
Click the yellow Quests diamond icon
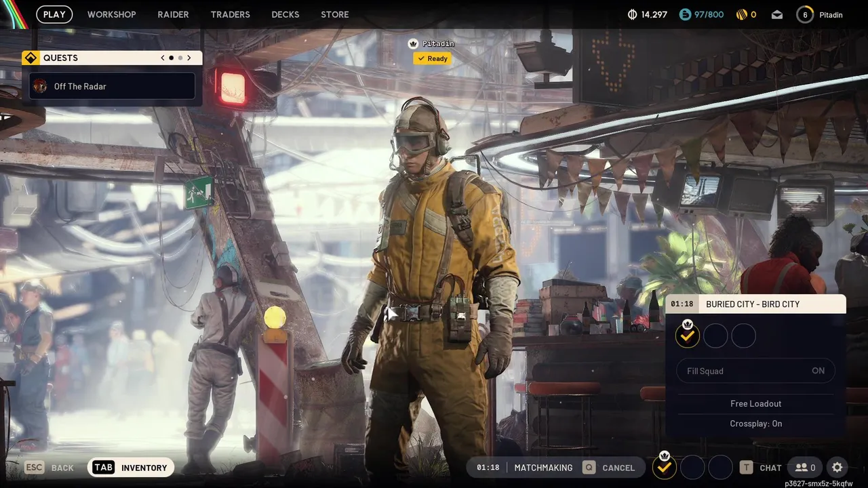31,58
